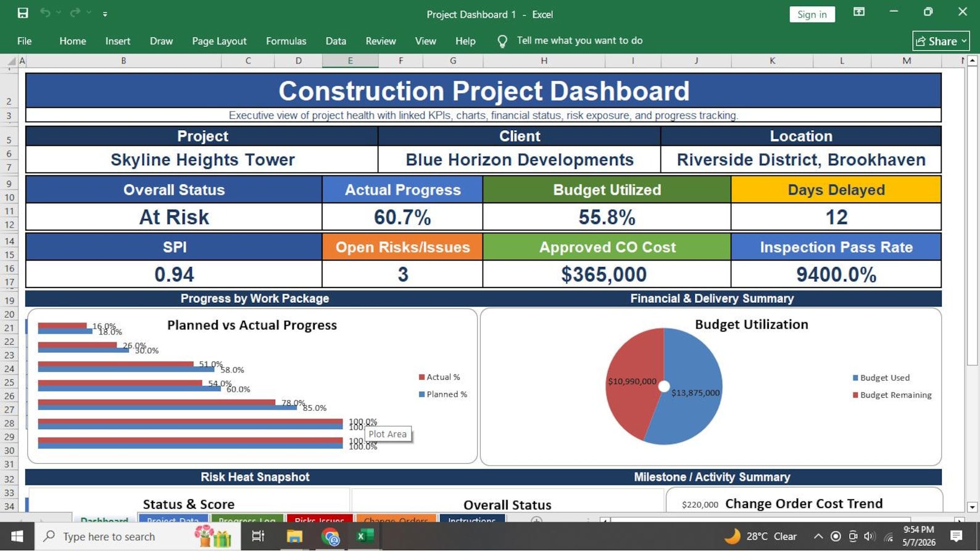The width and height of the screenshot is (980, 552).
Task: Open the Windows Start menu
Action: (17, 537)
